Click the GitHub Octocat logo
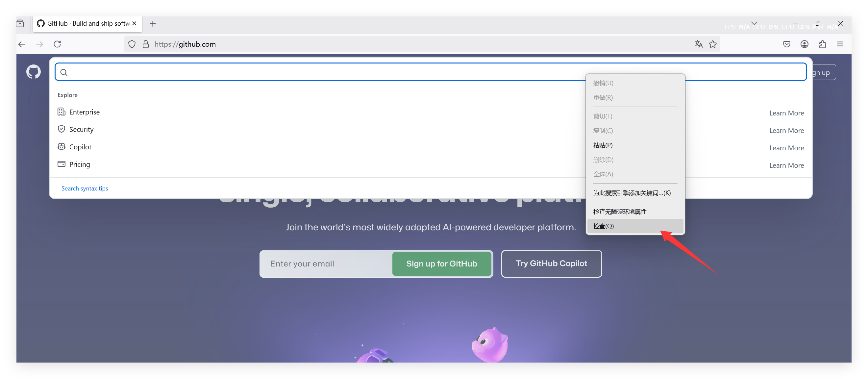This screenshot has height=379, width=868. coord(33,72)
